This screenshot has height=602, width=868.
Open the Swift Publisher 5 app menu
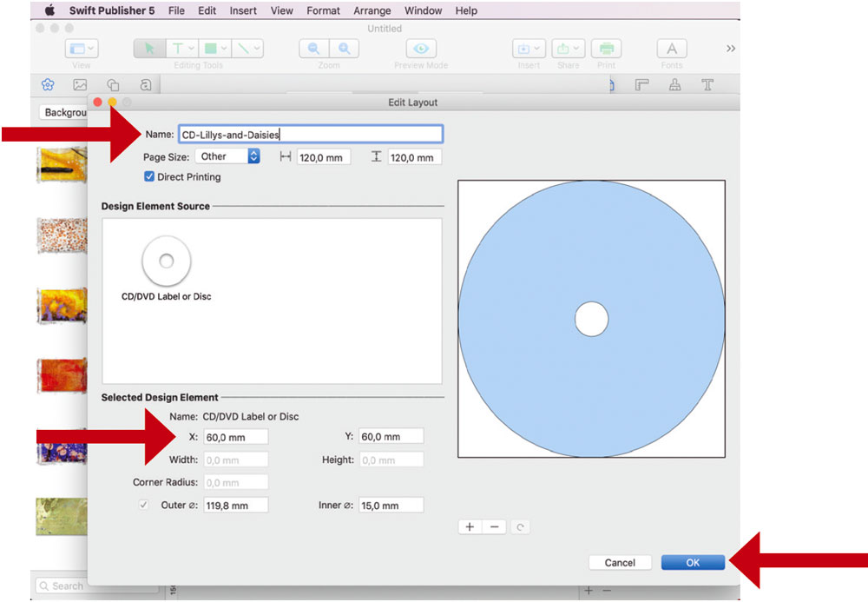click(112, 10)
